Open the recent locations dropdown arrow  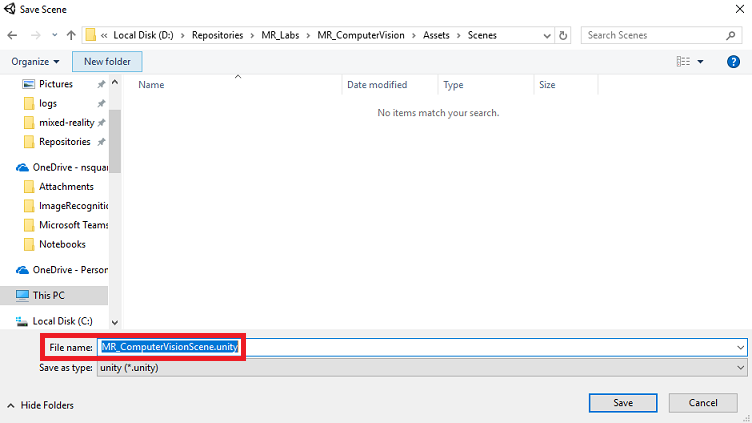click(55, 35)
